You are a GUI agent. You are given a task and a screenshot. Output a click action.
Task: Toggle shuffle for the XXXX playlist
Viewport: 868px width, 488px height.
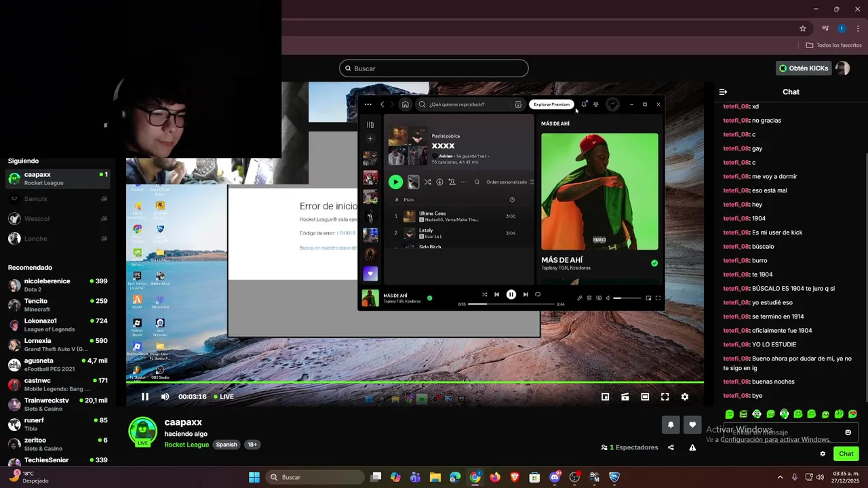coord(428,182)
